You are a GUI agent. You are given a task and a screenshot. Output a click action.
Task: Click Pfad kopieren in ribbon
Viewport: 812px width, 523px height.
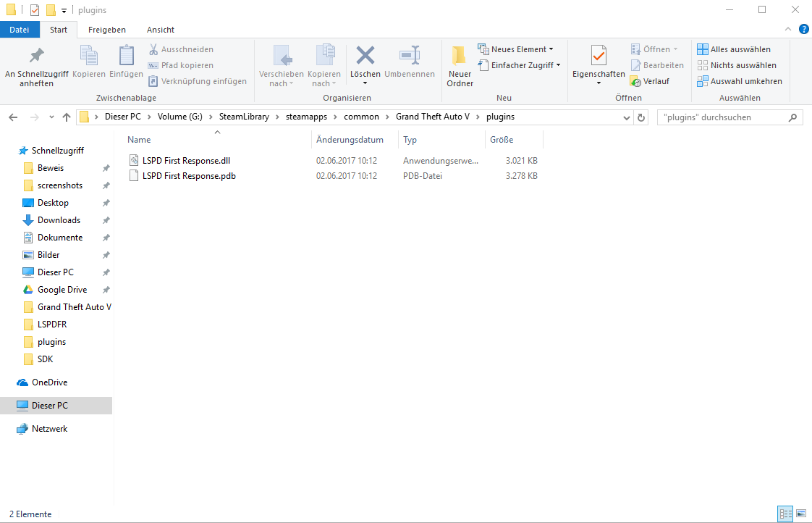tap(181, 65)
